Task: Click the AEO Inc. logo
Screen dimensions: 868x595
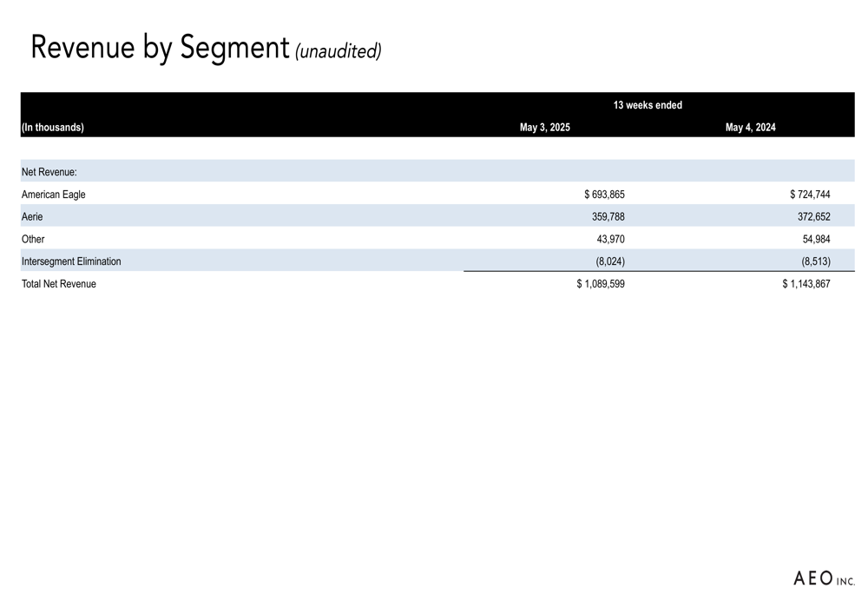Action: coord(825,578)
